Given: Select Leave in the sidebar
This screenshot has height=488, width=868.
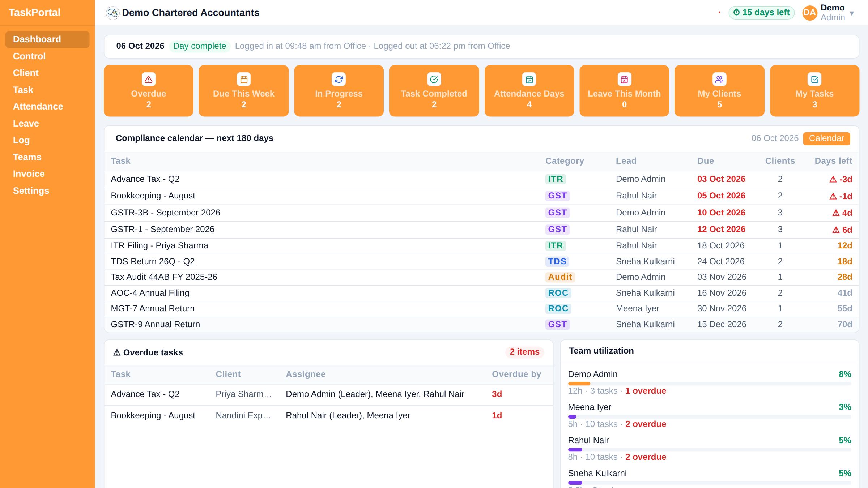Looking at the screenshot, I should click(x=47, y=124).
